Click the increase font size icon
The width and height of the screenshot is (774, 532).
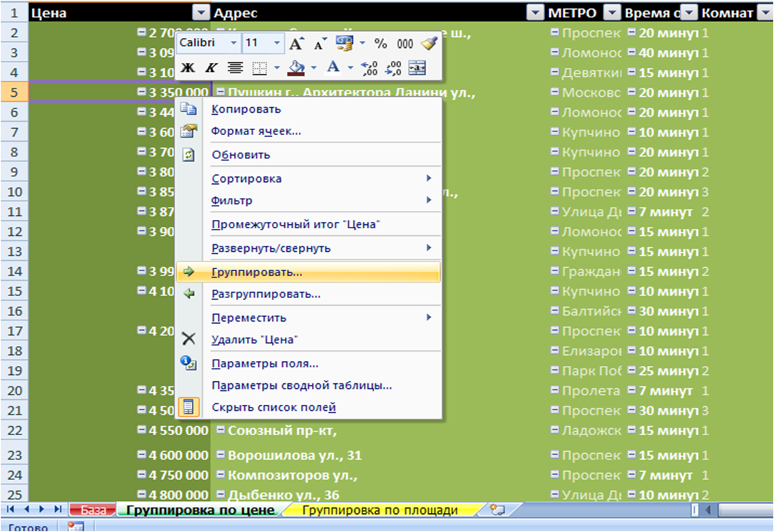coord(296,44)
